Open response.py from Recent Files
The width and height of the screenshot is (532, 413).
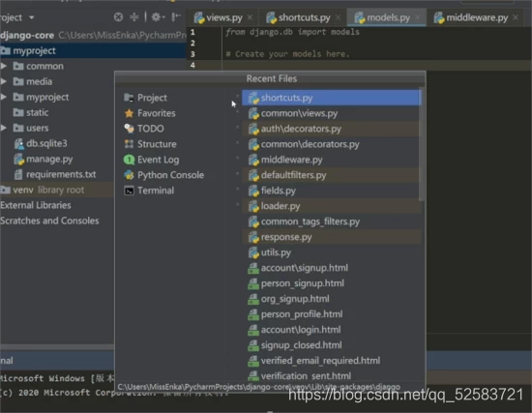click(x=331, y=237)
